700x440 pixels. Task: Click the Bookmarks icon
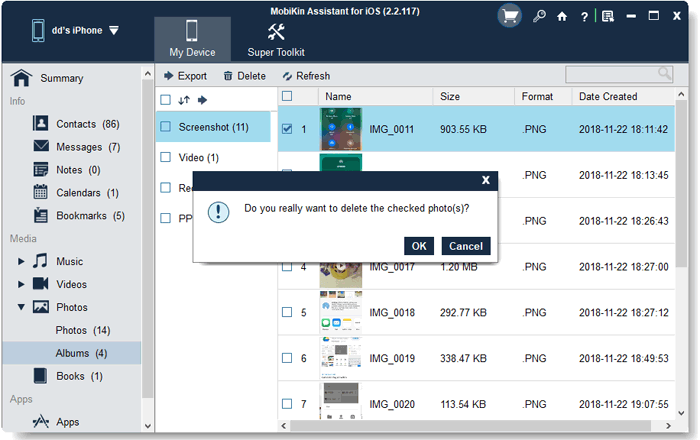tap(41, 215)
